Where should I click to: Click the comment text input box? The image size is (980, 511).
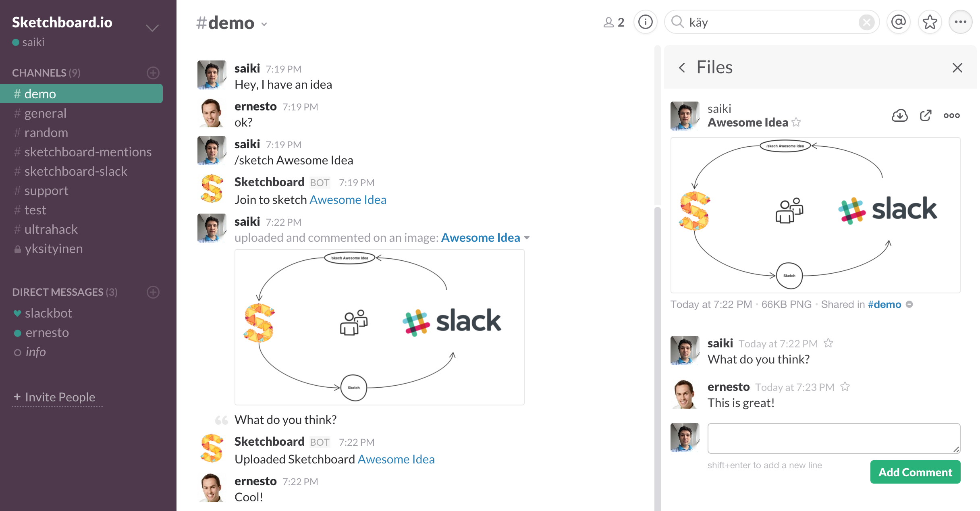coord(833,438)
